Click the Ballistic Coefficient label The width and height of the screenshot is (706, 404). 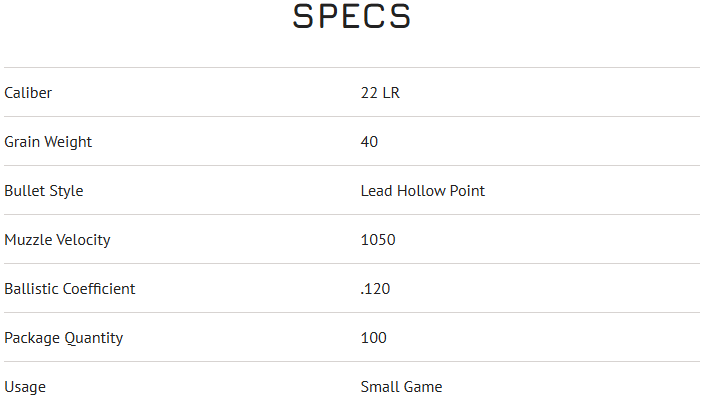[x=69, y=289]
